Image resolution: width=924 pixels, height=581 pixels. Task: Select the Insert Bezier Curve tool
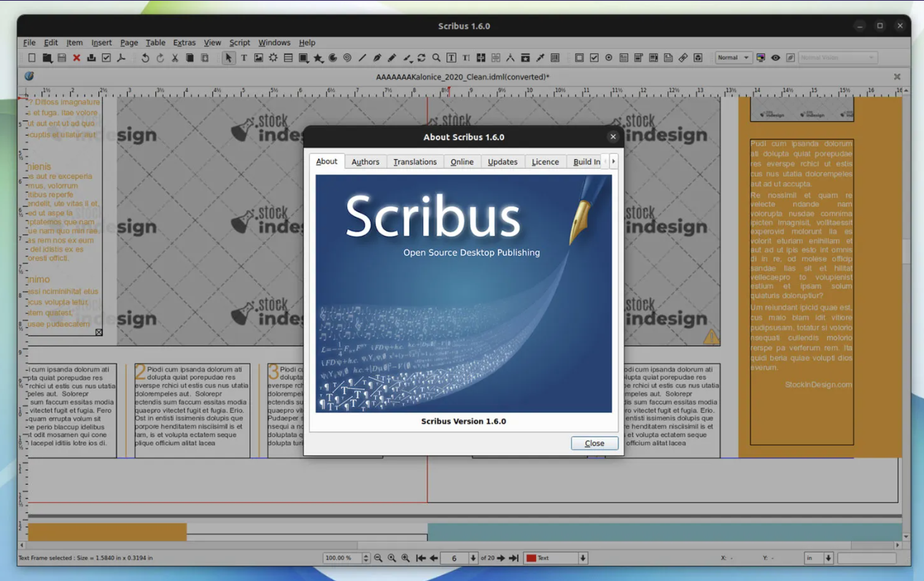pos(378,58)
